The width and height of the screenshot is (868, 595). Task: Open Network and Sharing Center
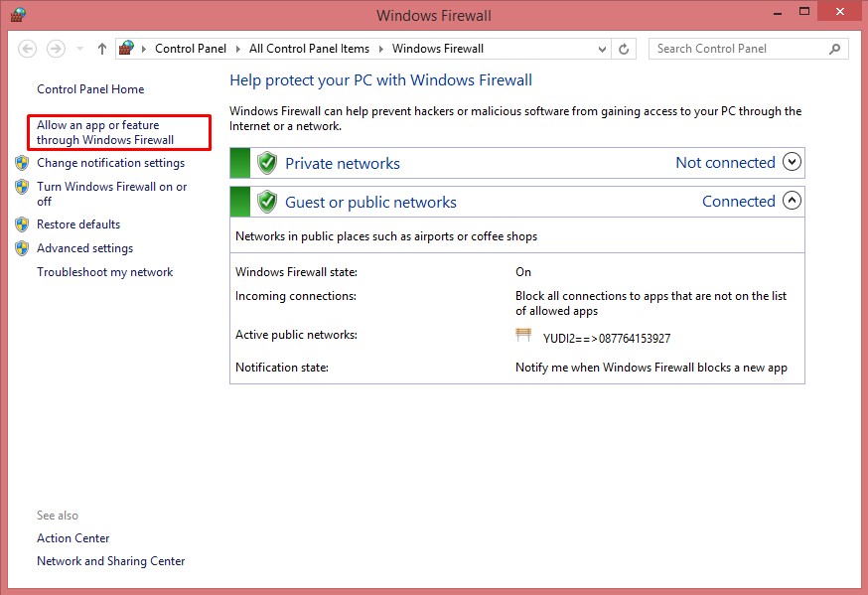pyautogui.click(x=110, y=560)
